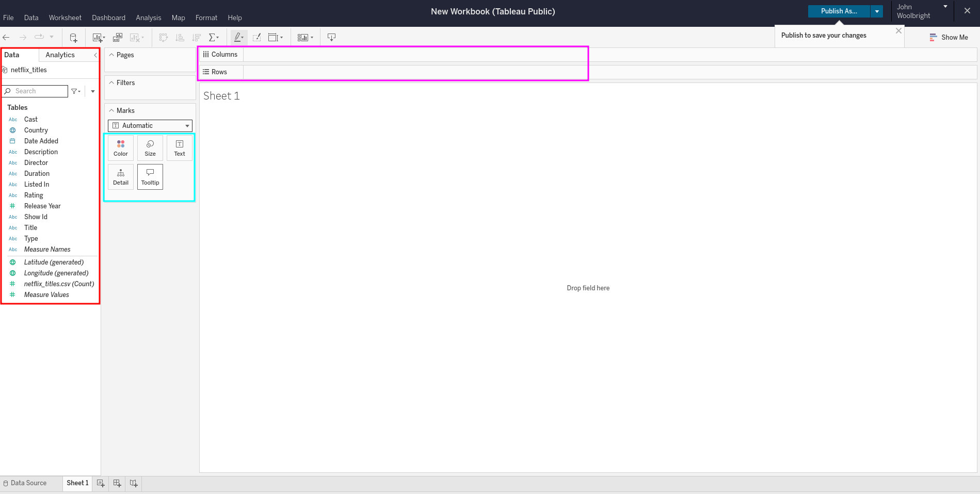Screen dimensions: 980x494
Task: Open the Automatic mark type dropdown
Action: click(150, 126)
